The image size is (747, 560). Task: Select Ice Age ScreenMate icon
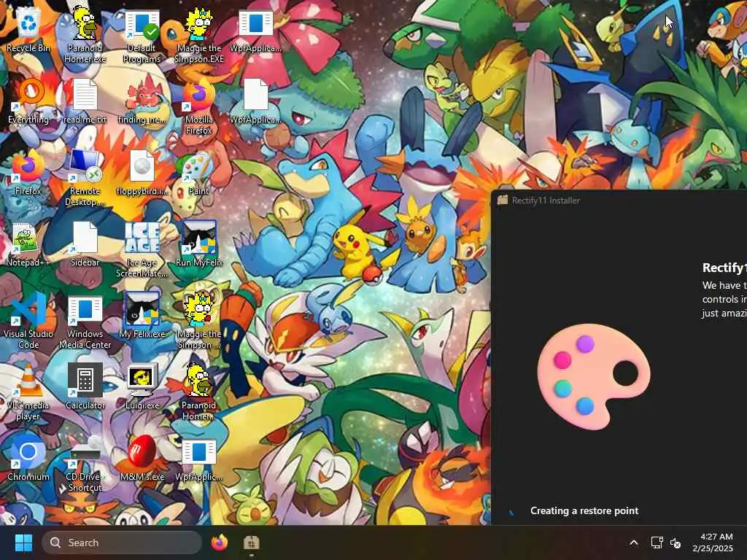[x=142, y=249]
